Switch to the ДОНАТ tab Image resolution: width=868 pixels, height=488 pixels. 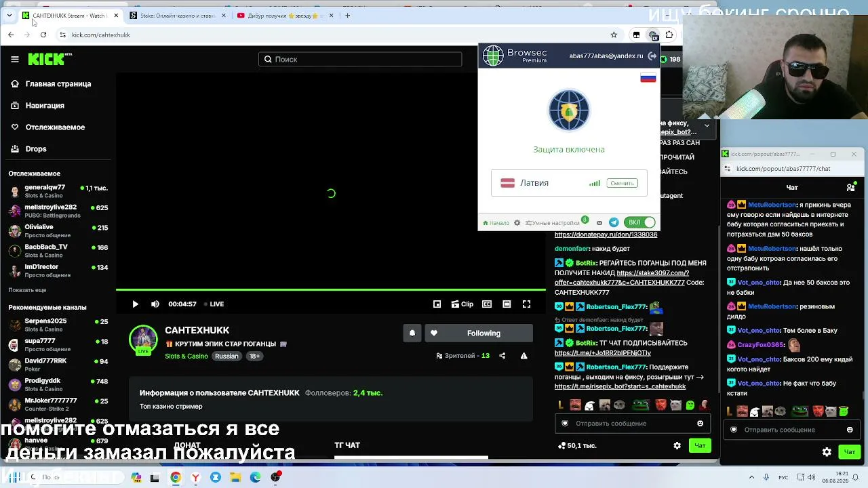187,445
